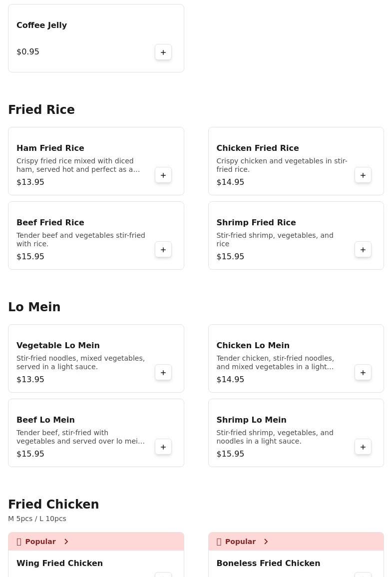Screen dimensions: 392x577
Task: Open the Wing Fried Chicken item
Action: 59,564
